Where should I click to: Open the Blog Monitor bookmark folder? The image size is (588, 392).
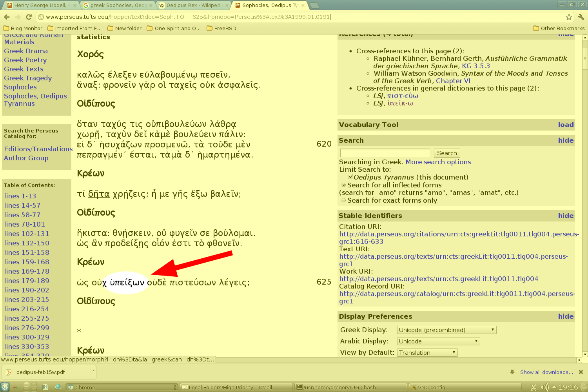coord(23,28)
